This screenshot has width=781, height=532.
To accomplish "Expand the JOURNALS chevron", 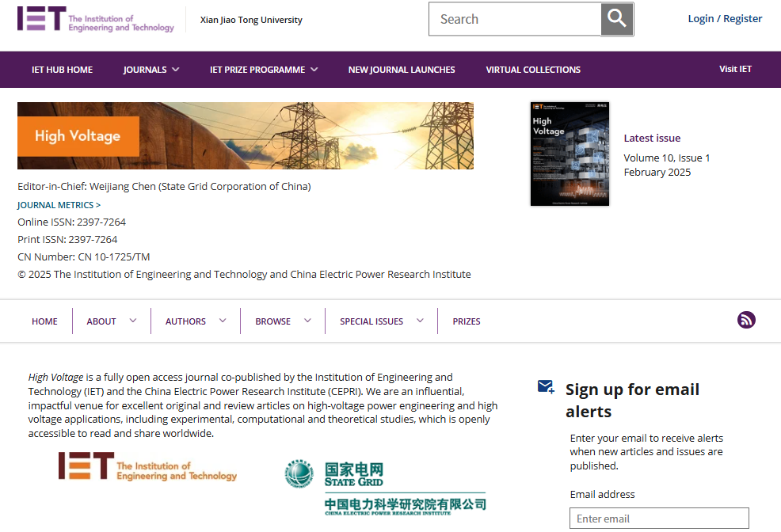I will point(175,70).
